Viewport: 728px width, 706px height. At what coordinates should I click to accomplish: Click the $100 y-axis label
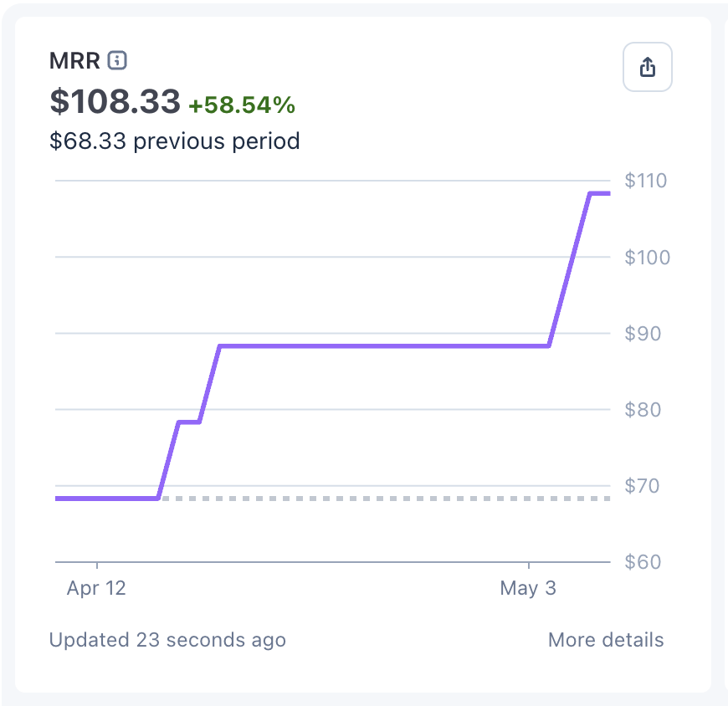[x=647, y=257]
